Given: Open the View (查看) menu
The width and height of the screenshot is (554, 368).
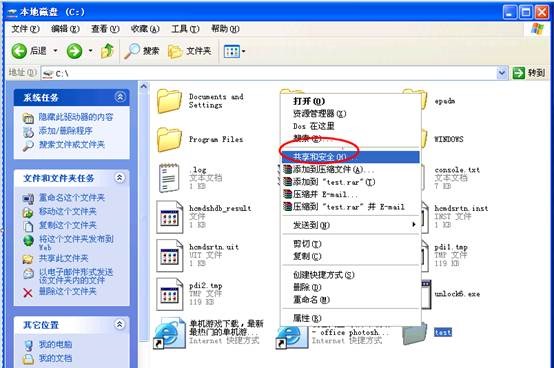Looking at the screenshot, I should [105, 29].
